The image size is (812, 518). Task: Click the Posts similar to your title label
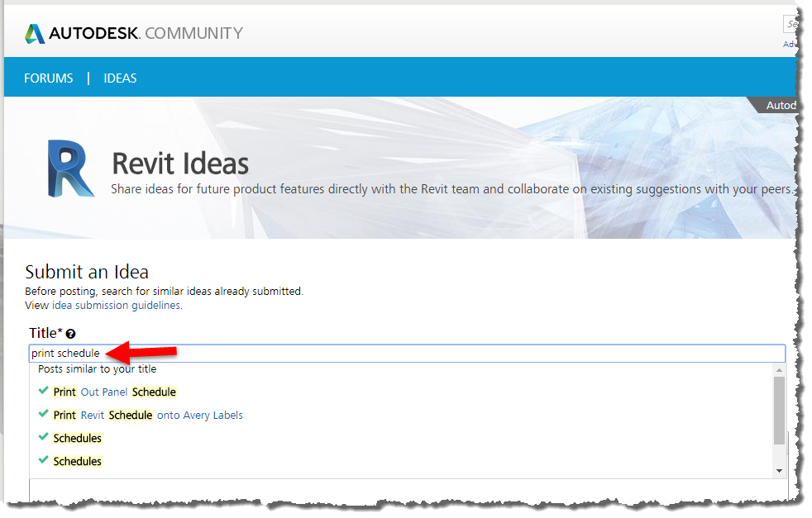click(x=98, y=369)
